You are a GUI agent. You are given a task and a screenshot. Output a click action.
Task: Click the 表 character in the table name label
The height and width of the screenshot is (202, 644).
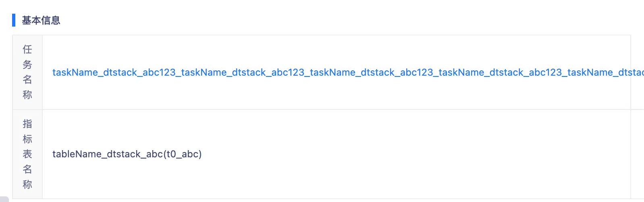27,154
